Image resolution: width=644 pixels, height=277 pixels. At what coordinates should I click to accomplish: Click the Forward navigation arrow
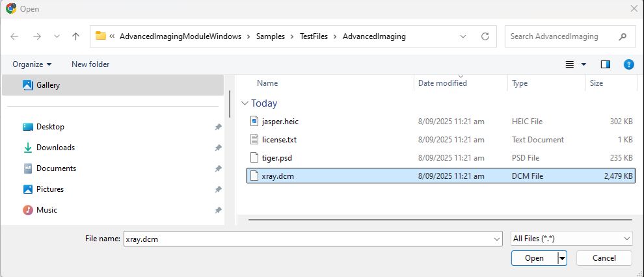(x=37, y=36)
